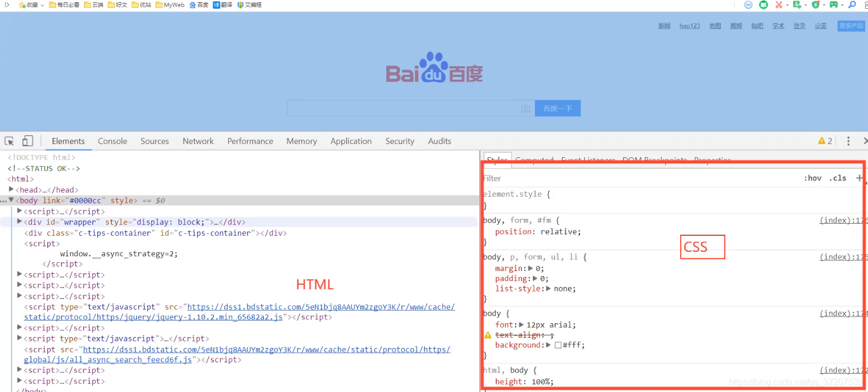Collapse the body element node
The image size is (868, 392).
pyautogui.click(x=11, y=200)
